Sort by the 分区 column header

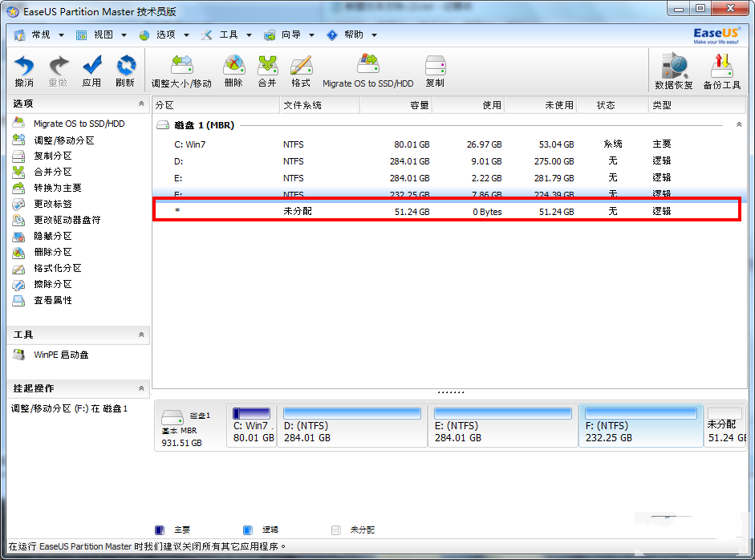216,105
